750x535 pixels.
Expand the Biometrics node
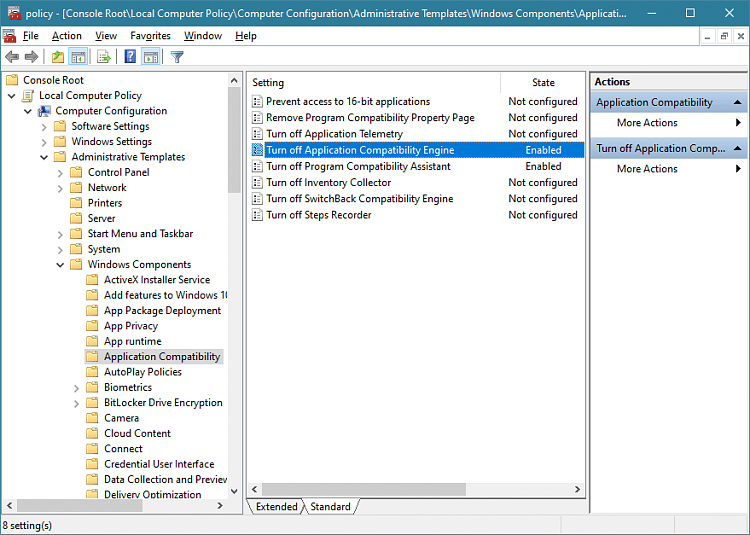[x=77, y=388]
